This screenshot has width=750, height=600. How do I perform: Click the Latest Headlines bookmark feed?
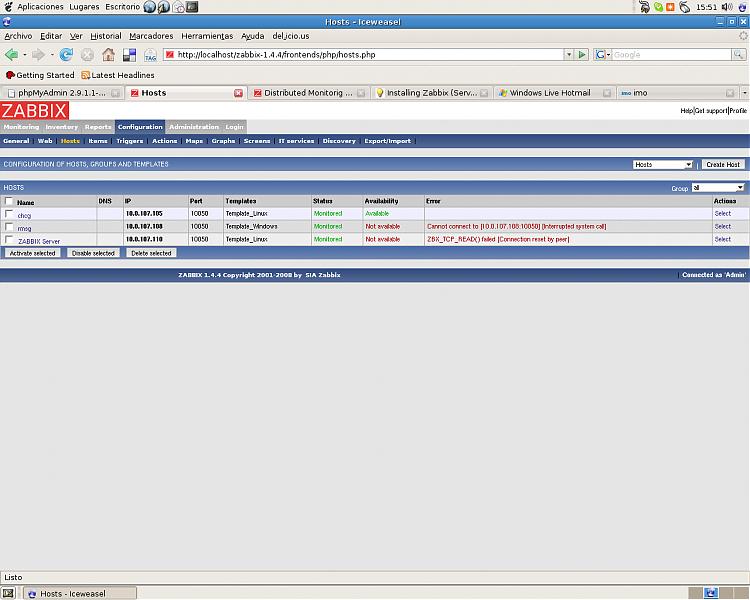[118, 75]
